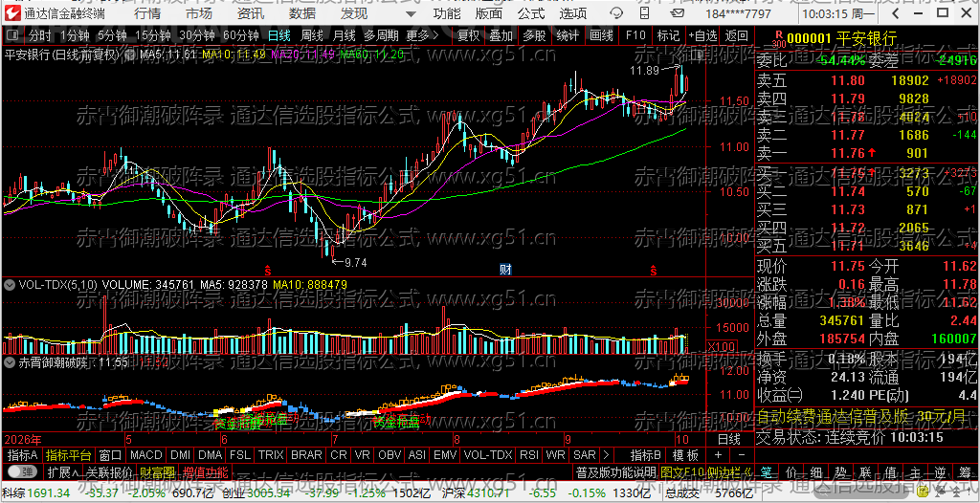Open the 复权 adjustment menu
This screenshot has height=503, width=980.
coord(468,35)
